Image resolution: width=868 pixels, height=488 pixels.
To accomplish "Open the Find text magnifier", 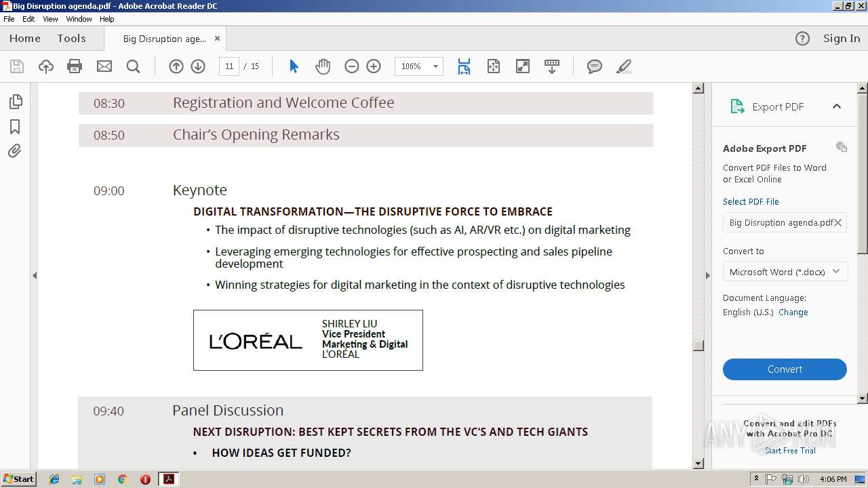I will click(134, 66).
